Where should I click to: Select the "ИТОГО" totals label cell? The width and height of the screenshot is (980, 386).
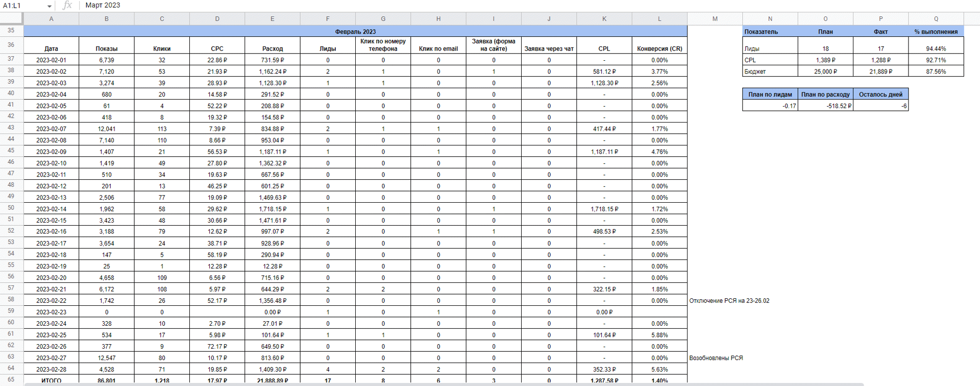point(51,380)
